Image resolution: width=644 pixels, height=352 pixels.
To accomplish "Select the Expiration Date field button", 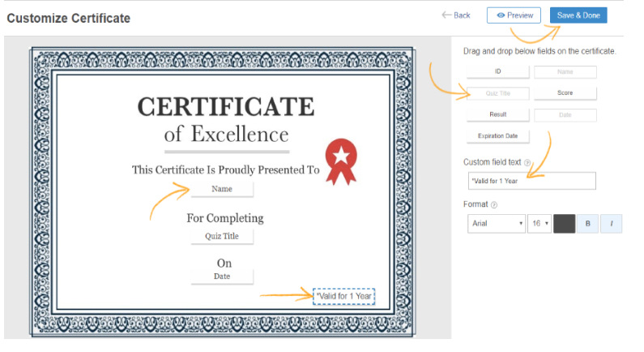I will point(497,136).
